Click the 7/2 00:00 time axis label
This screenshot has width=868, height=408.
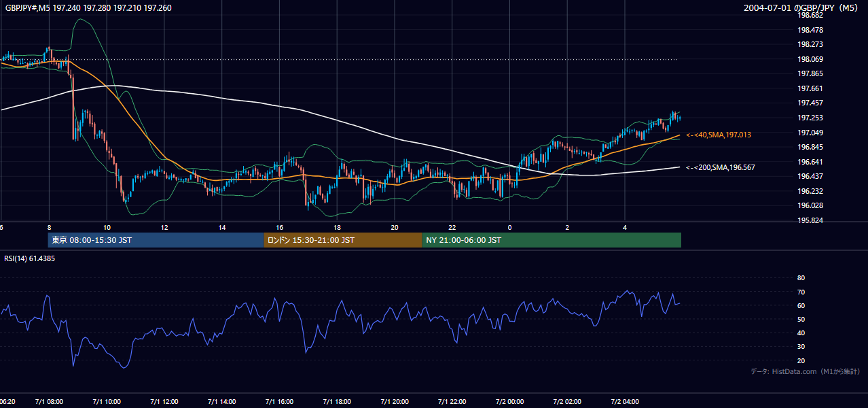pyautogui.click(x=510, y=402)
